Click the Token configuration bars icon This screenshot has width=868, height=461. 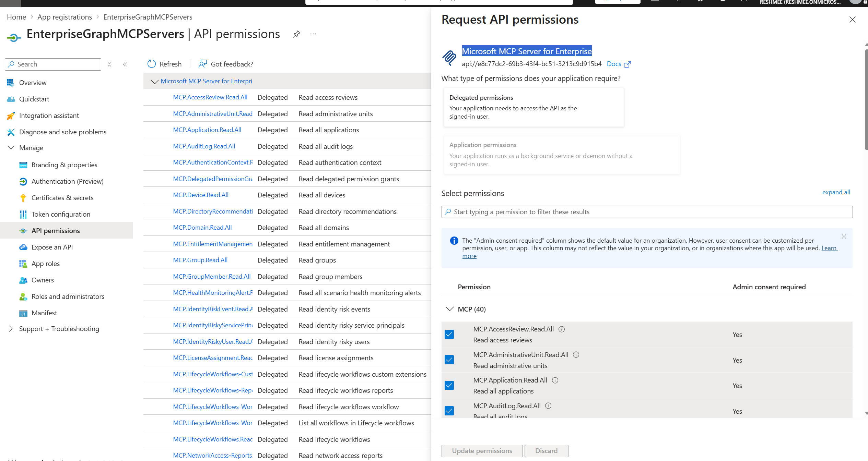point(23,214)
